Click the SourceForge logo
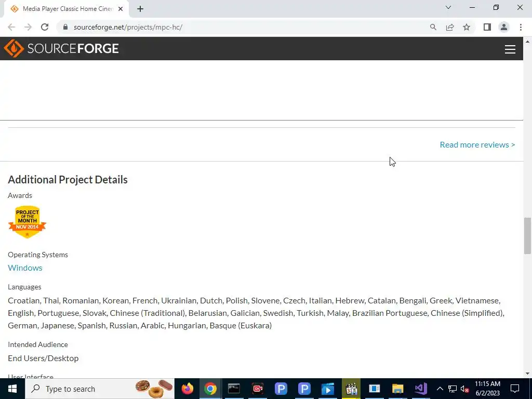The height and width of the screenshot is (399, 532). point(61,48)
